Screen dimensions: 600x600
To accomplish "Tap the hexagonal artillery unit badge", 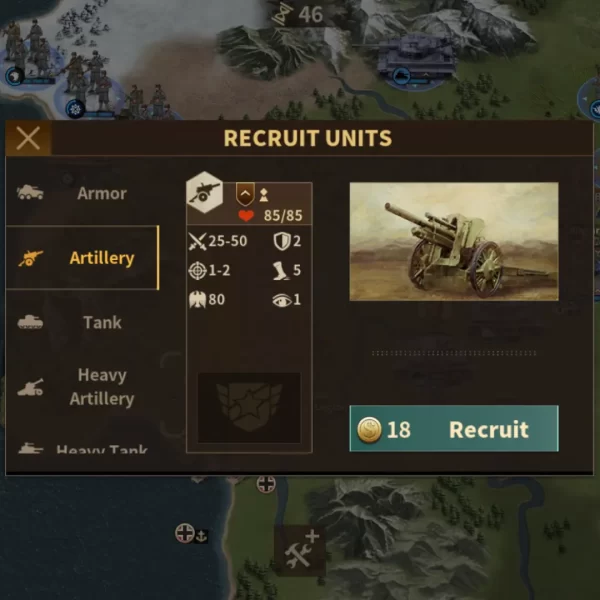I will coord(205,192).
